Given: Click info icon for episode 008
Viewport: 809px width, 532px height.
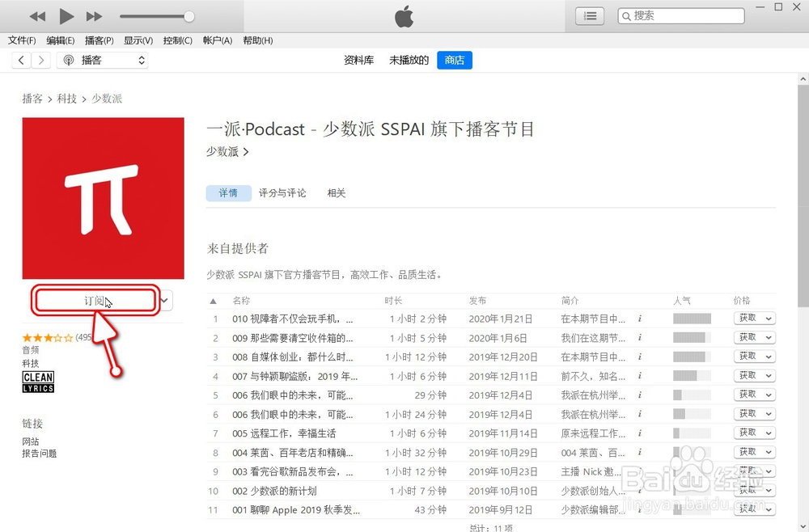Looking at the screenshot, I should (x=640, y=357).
